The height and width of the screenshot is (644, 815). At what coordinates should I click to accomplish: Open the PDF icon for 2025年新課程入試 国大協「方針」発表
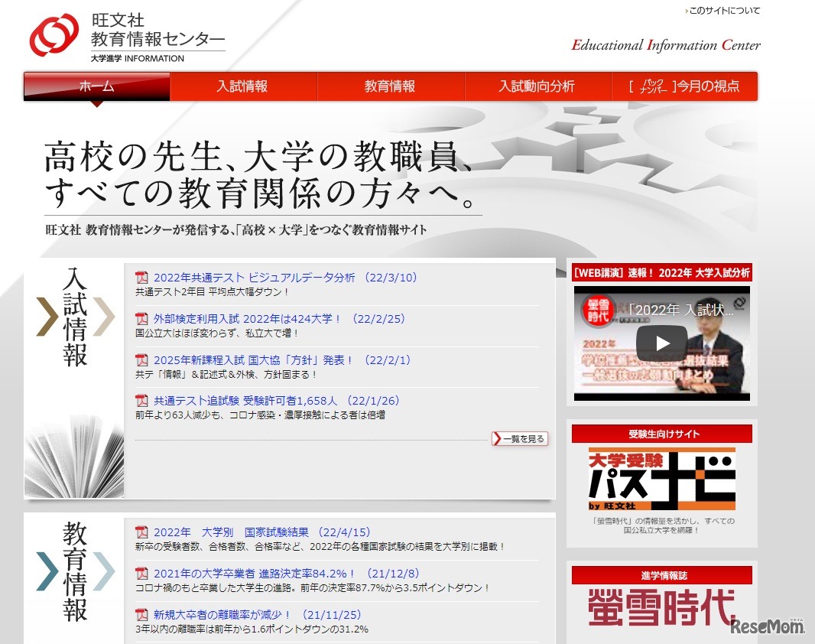141,360
